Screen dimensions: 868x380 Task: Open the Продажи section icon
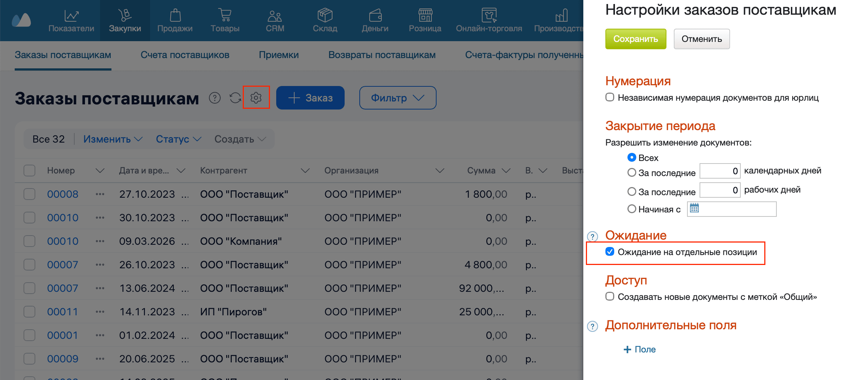pyautogui.click(x=175, y=16)
